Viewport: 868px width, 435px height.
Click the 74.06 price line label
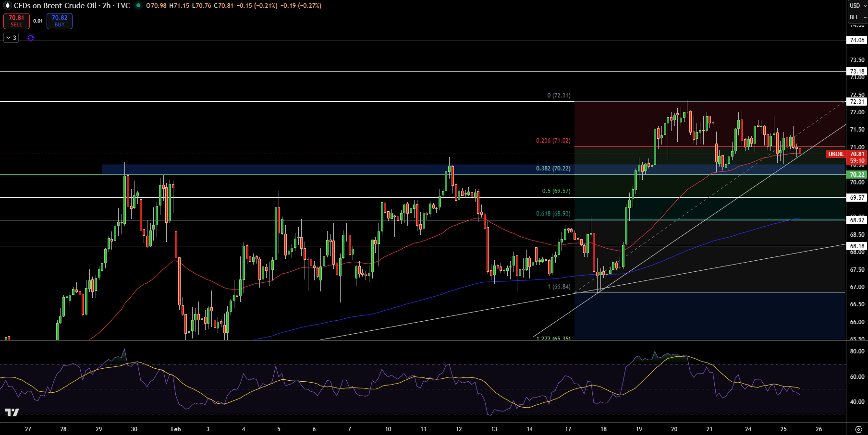point(857,40)
